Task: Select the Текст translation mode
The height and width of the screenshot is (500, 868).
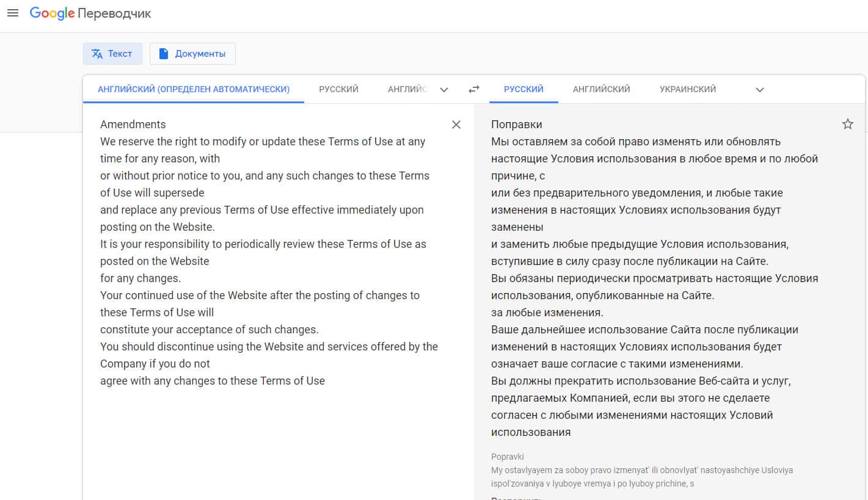Action: [112, 54]
